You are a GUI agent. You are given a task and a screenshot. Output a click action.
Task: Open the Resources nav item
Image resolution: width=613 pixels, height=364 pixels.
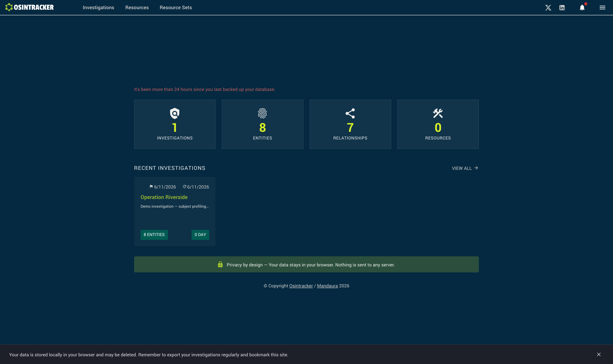(x=137, y=8)
